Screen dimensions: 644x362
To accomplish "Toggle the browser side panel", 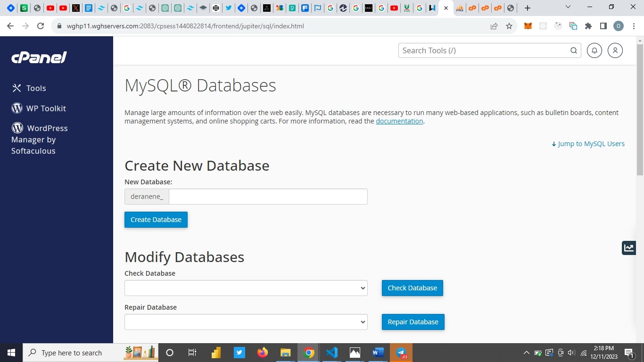I will 603,26.
